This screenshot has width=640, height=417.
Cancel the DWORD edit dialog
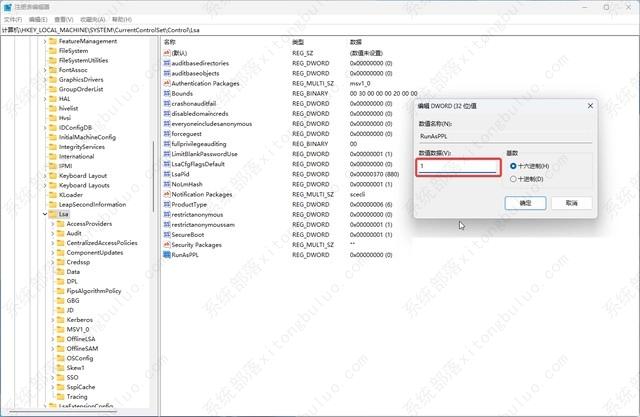571,203
